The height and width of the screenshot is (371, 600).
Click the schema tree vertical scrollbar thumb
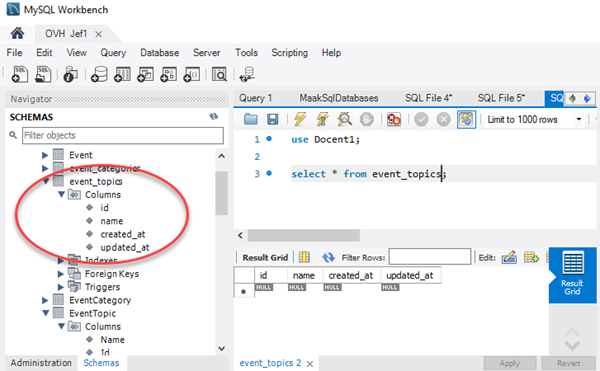(221, 193)
